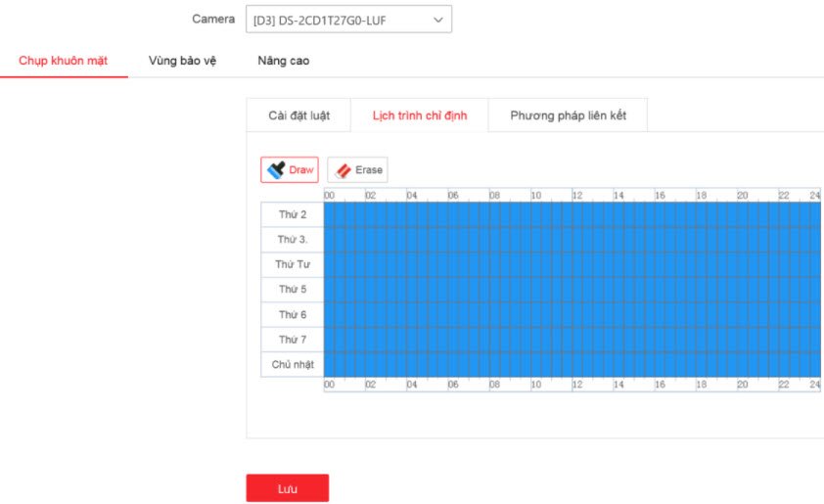824x504 pixels.
Task: Click the Thứ 3 schedule row label
Action: coord(292,240)
